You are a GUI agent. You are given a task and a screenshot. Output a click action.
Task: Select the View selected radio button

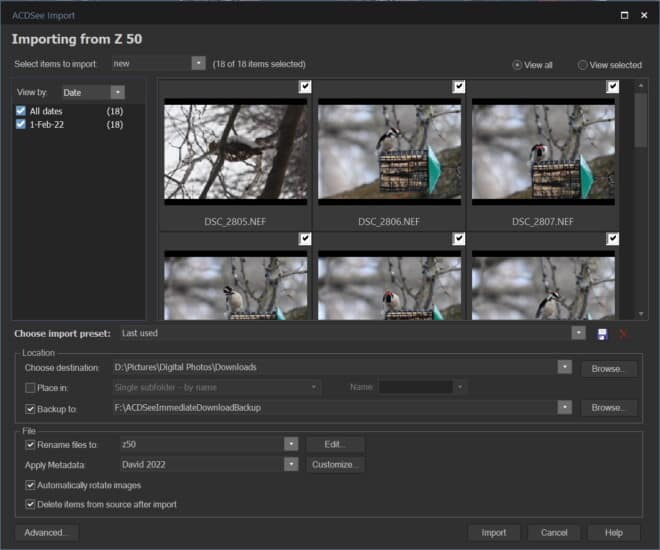tap(583, 65)
